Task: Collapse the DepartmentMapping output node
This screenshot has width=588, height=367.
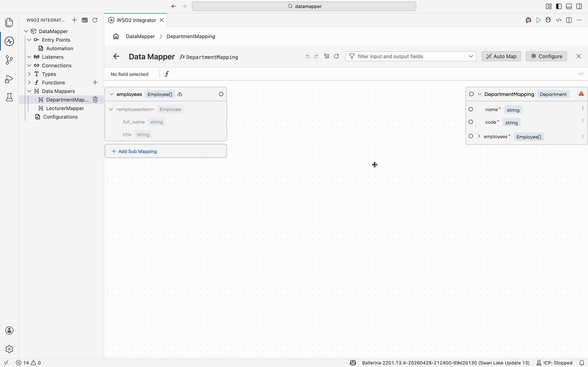Action: [479, 94]
